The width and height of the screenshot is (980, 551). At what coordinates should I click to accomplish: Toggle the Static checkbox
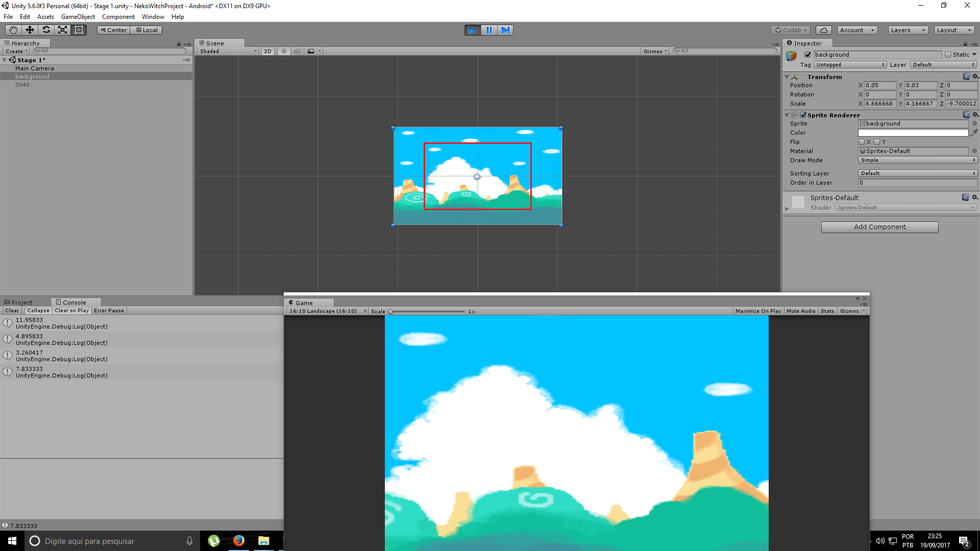(948, 55)
